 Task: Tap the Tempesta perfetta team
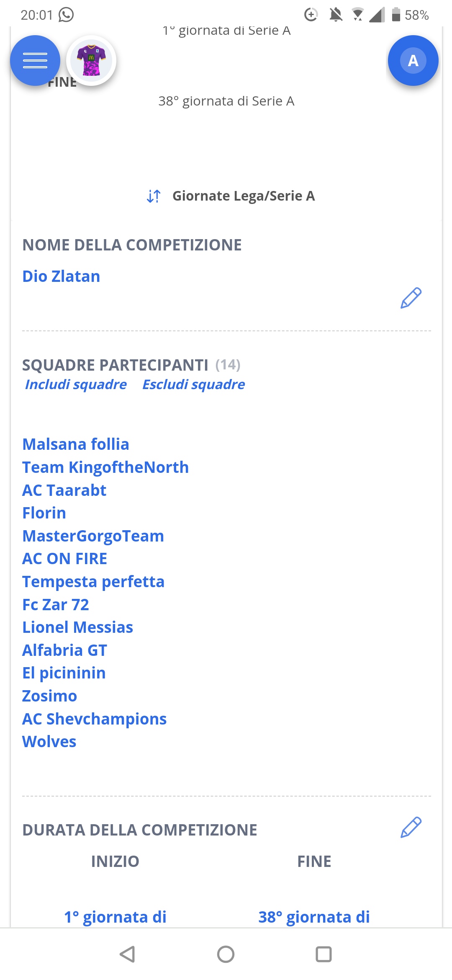coord(93,582)
